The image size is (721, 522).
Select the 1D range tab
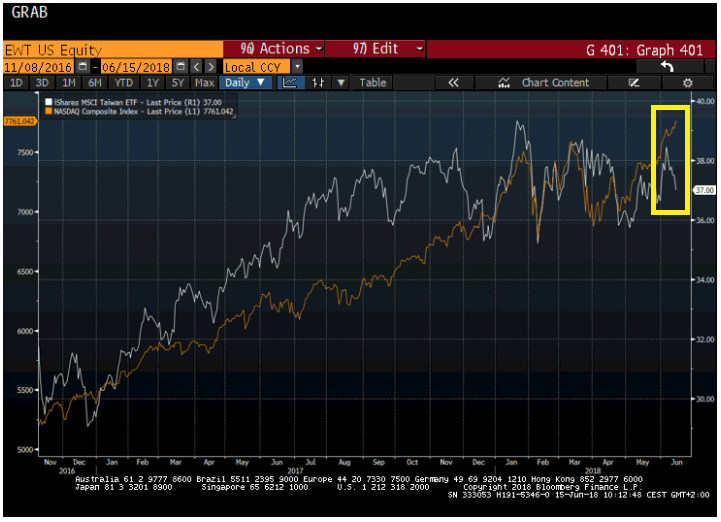[16, 83]
